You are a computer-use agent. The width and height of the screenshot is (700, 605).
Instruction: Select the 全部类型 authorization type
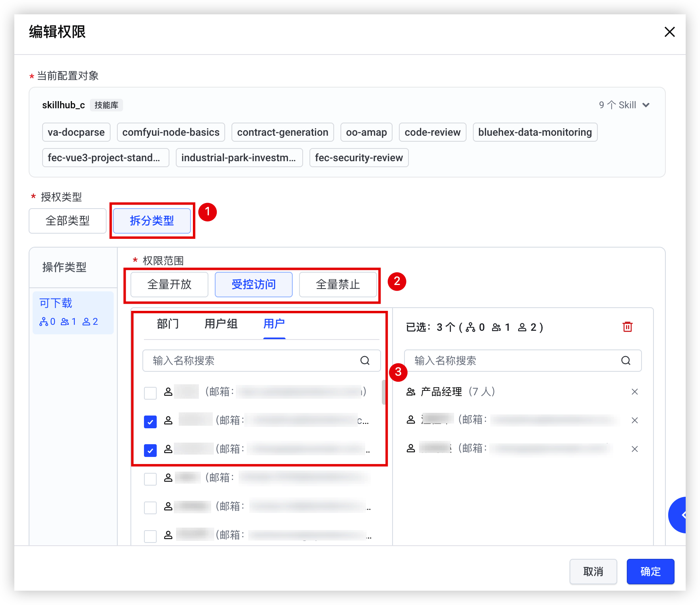tap(68, 221)
